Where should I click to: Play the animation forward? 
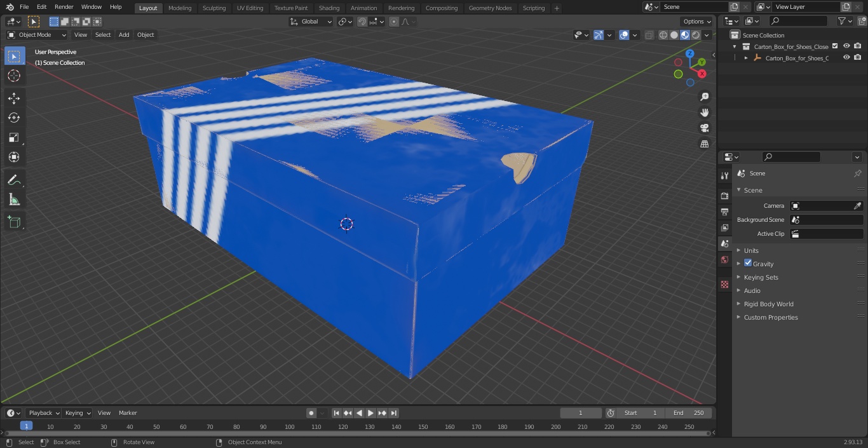(371, 413)
